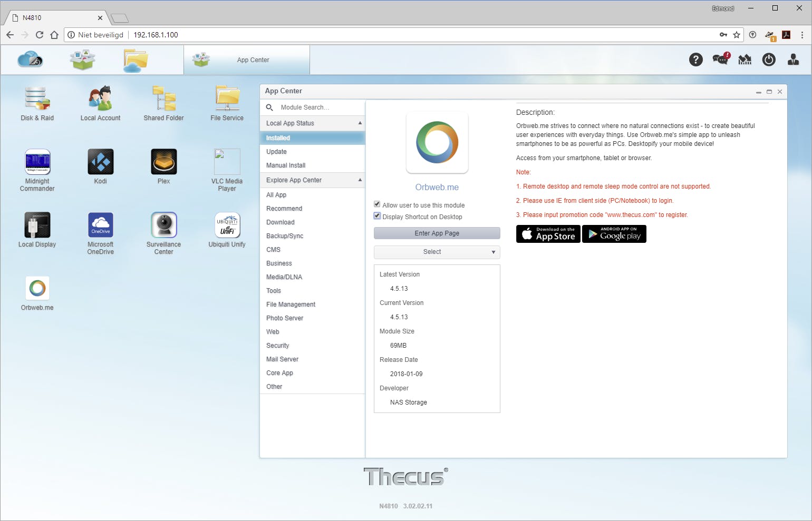Collapse Local App Status section
The image size is (812, 521).
[x=360, y=123]
